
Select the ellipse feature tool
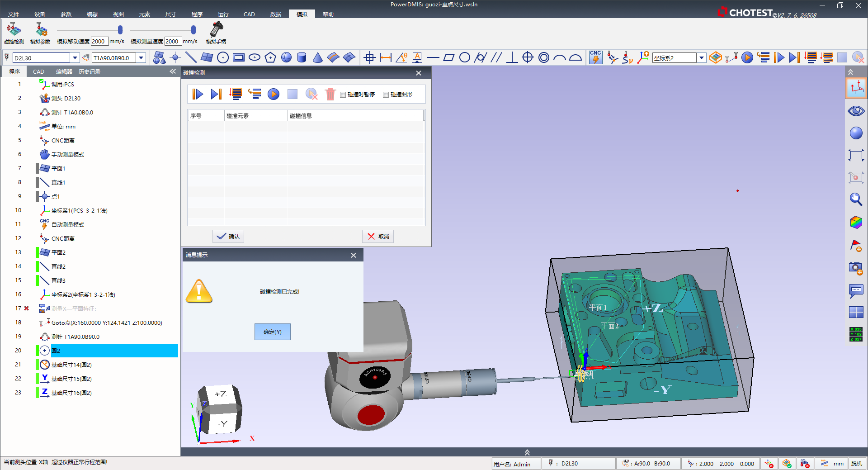(x=255, y=57)
